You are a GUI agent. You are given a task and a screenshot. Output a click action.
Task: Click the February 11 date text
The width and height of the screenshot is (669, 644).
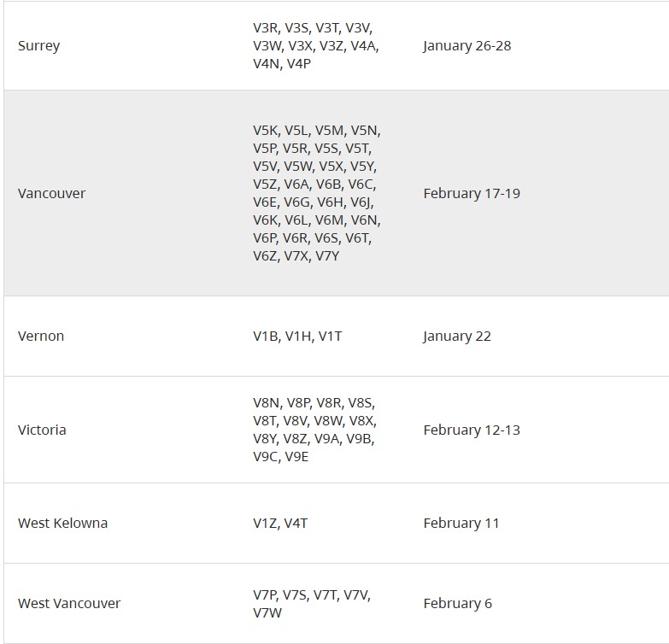[461, 524]
